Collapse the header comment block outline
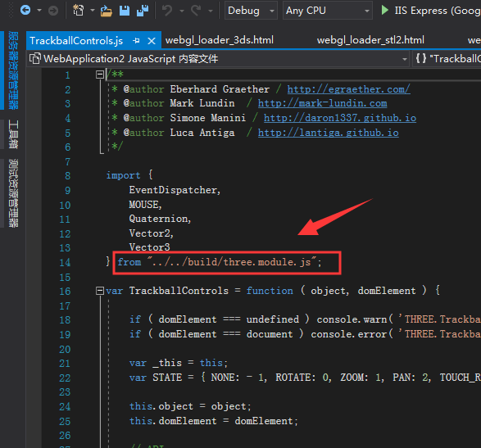481x448 pixels. pyautogui.click(x=100, y=75)
